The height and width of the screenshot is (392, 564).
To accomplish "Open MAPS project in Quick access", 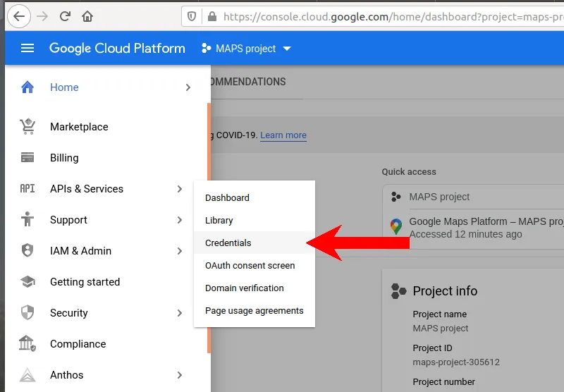I will coord(439,197).
